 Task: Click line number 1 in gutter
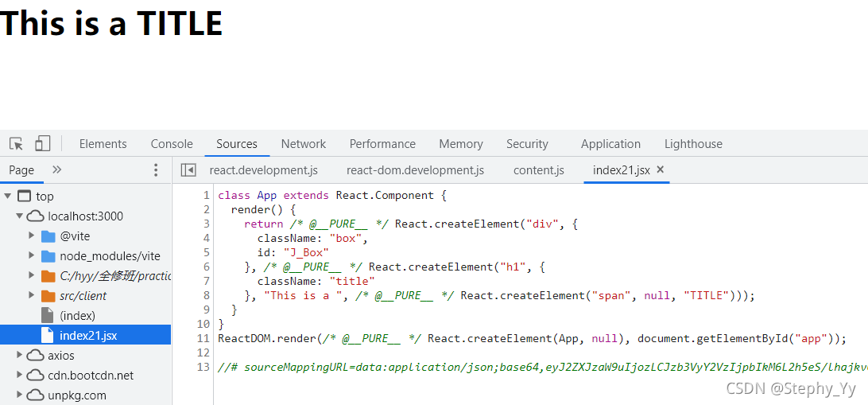click(x=207, y=196)
